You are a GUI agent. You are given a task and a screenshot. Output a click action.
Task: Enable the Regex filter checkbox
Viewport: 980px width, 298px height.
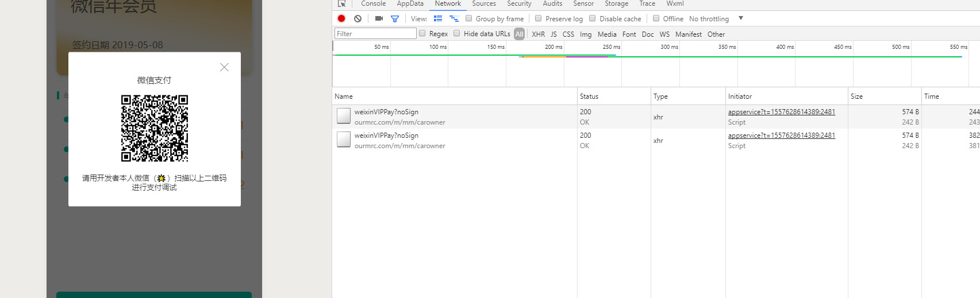(x=422, y=33)
